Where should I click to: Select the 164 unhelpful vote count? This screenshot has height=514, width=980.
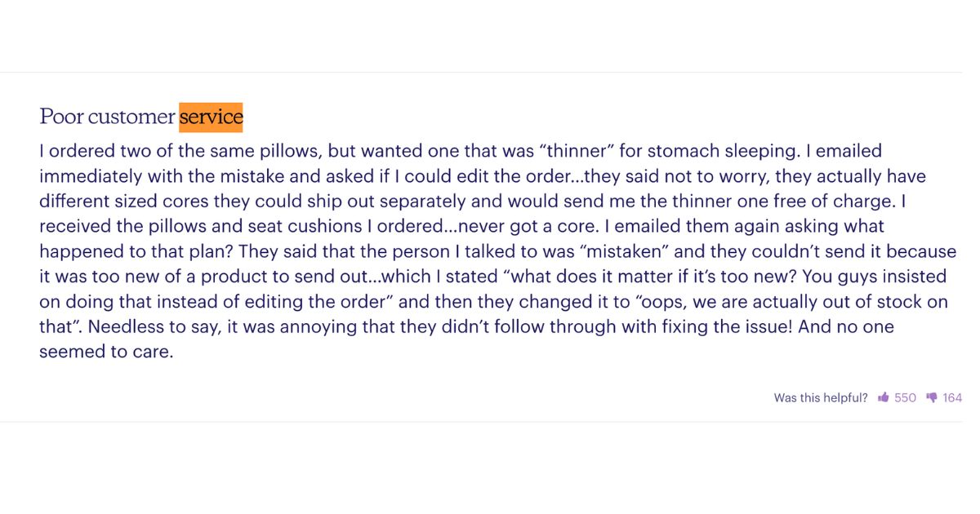pyautogui.click(x=952, y=398)
